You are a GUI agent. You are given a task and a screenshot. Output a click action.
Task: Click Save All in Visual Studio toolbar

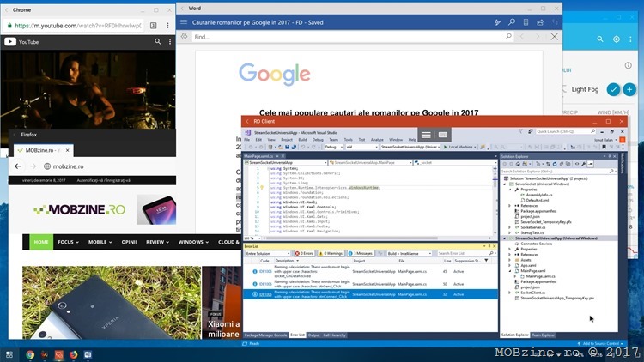coord(294,147)
